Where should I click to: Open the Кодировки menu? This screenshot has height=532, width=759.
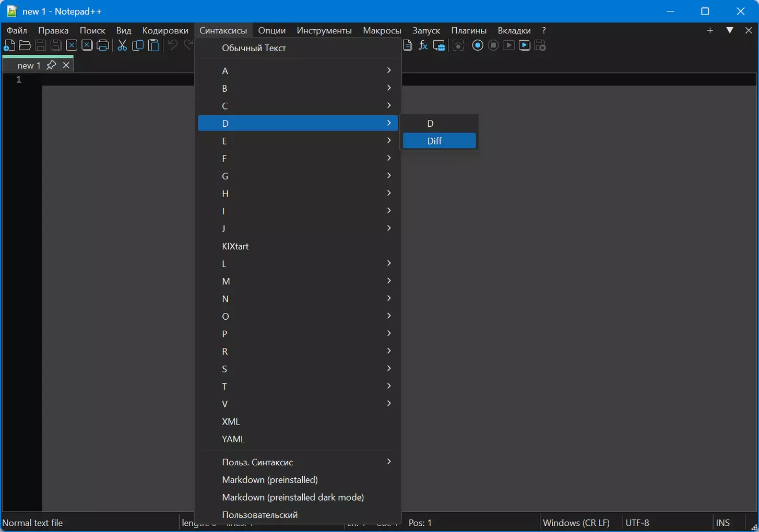[165, 30]
